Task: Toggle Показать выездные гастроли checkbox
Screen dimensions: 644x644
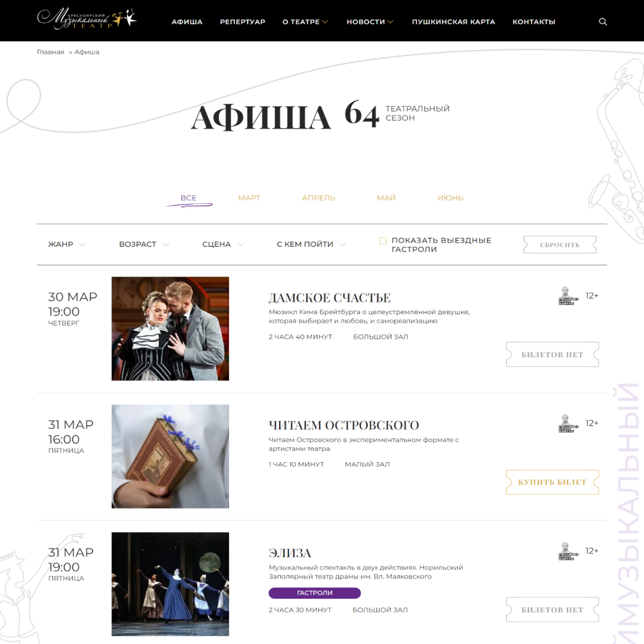Action: pos(383,241)
